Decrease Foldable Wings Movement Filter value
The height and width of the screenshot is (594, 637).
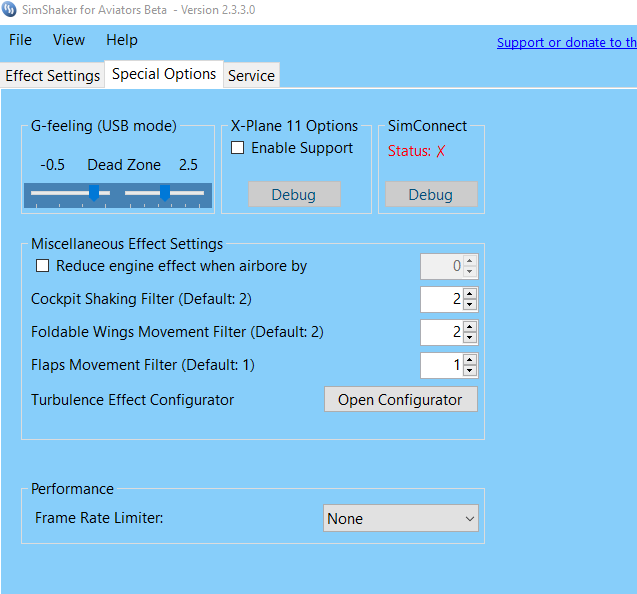pyautogui.click(x=470, y=337)
